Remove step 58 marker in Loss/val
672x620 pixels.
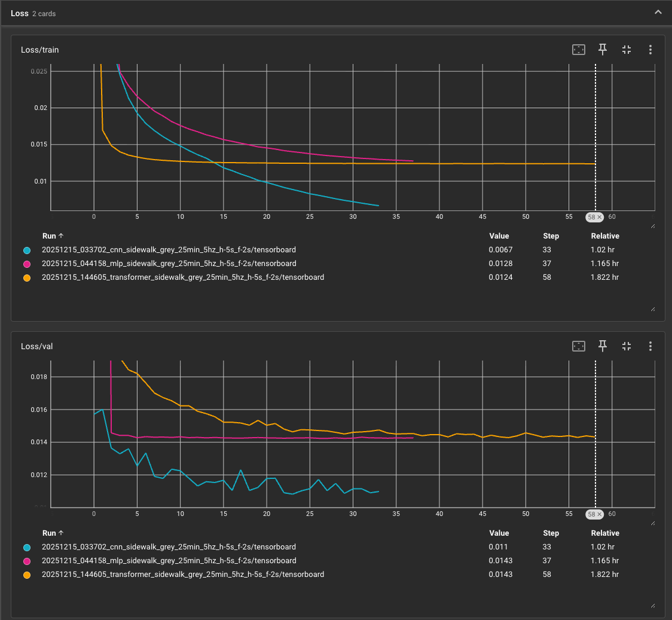click(x=599, y=514)
